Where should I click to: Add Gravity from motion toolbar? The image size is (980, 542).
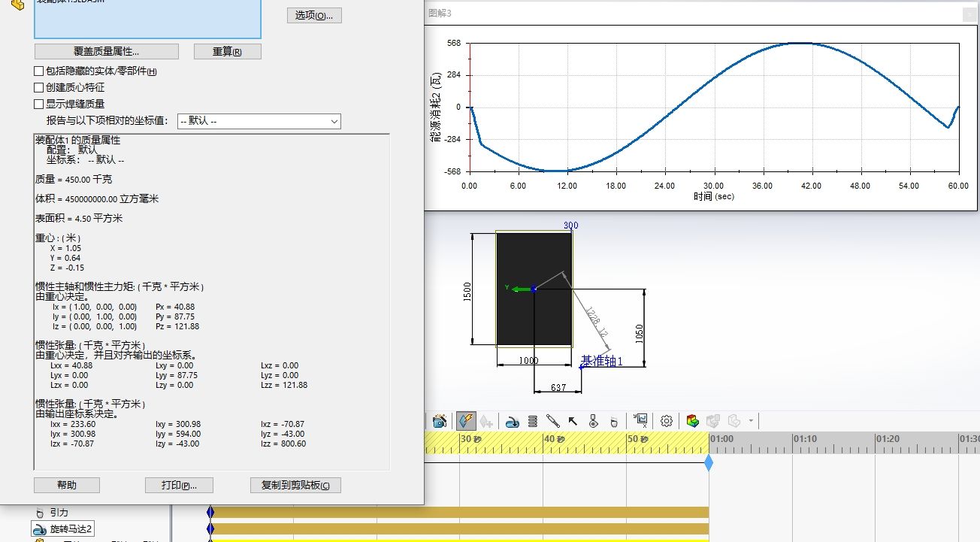click(x=613, y=421)
